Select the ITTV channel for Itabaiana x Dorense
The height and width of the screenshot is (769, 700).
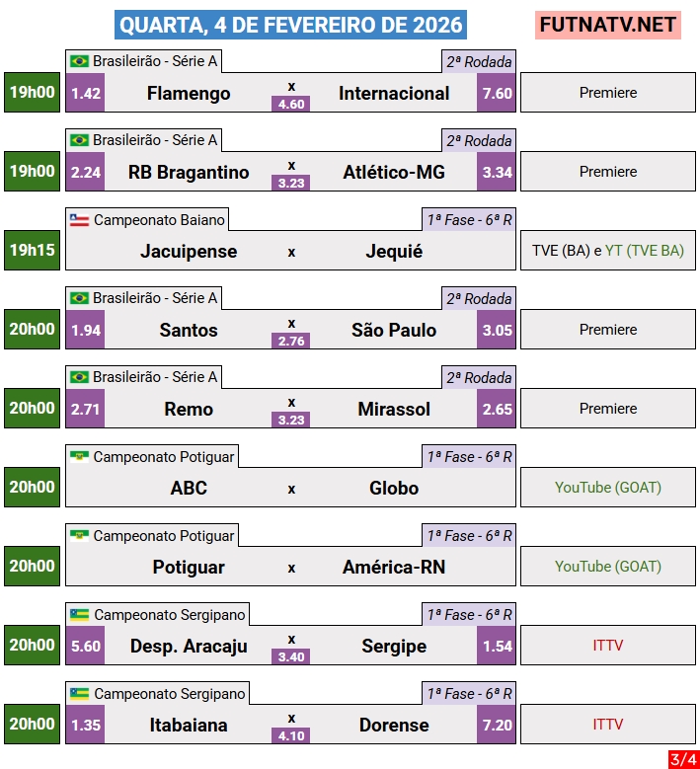pyautogui.click(x=608, y=725)
